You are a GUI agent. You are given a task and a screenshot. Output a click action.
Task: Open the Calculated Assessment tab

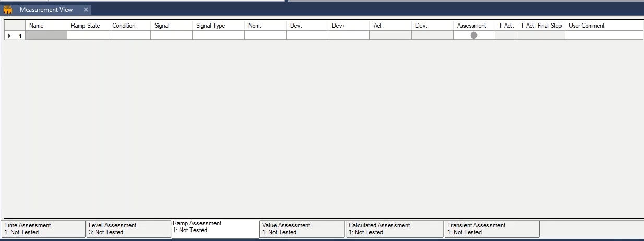coord(395,228)
